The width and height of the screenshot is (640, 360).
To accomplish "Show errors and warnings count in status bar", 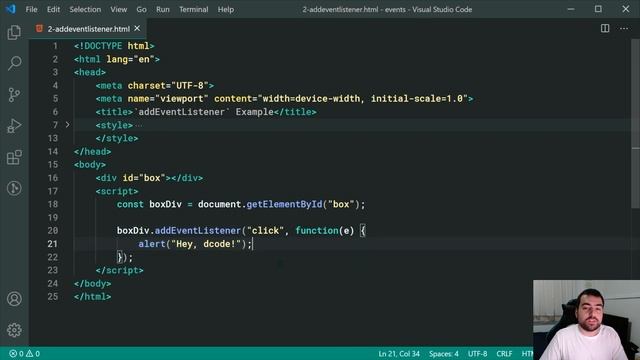I will pos(24,353).
